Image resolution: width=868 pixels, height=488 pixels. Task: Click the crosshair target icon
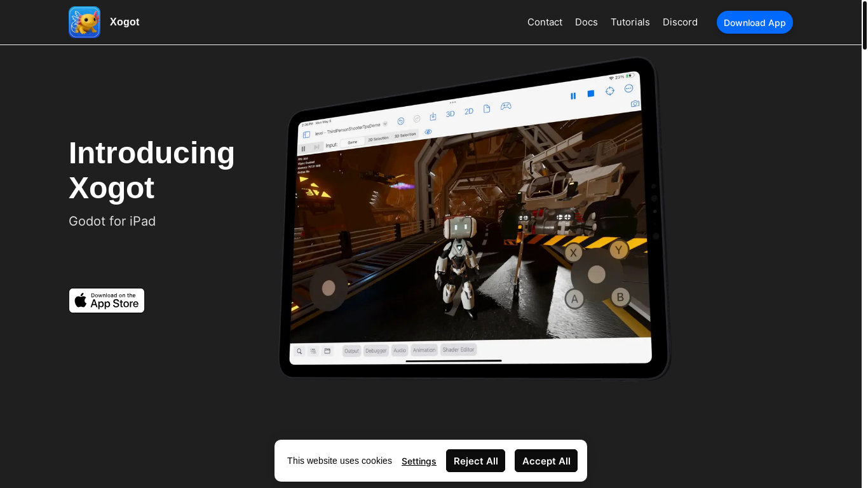610,91
